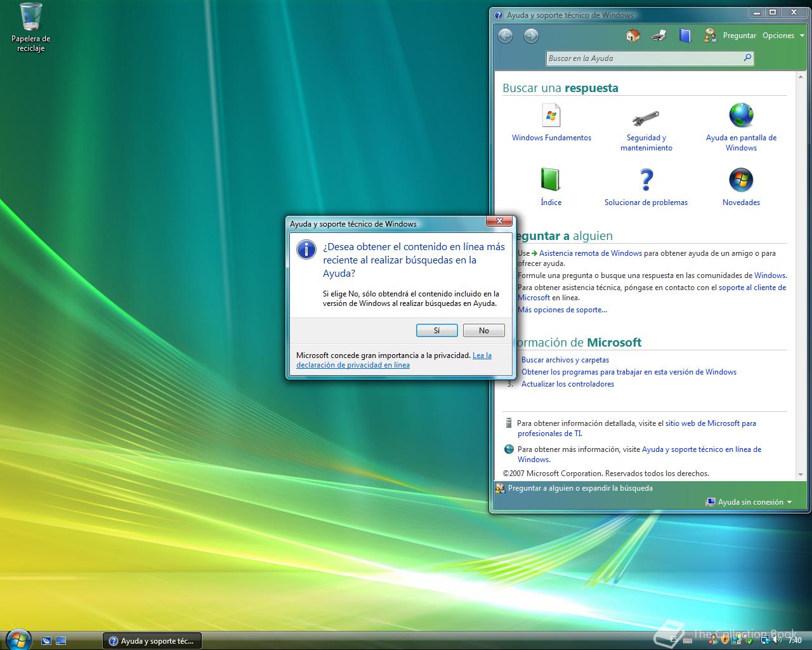This screenshot has width=812, height=650.
Task: Open the Novedades Windows orb icon
Action: (741, 180)
